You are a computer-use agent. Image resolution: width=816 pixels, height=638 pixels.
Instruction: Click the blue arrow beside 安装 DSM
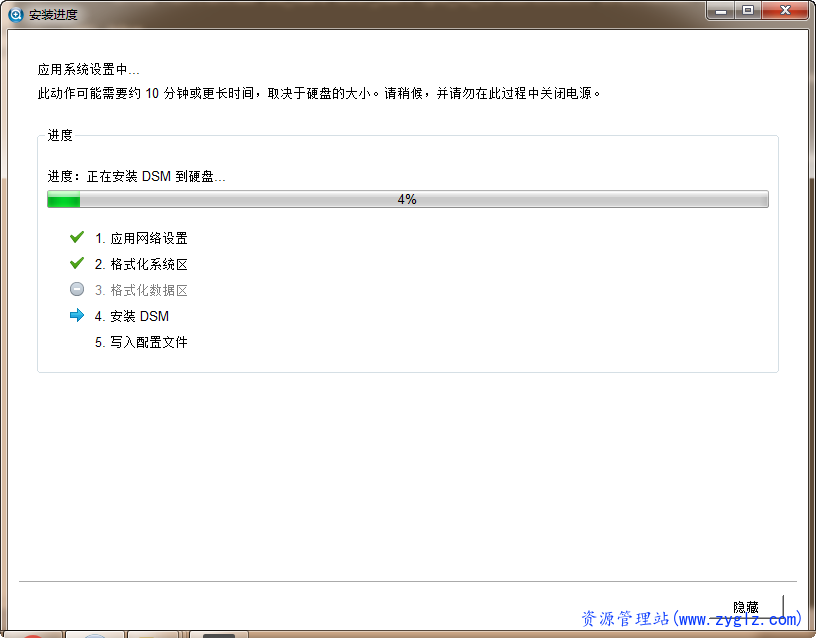pos(77,315)
